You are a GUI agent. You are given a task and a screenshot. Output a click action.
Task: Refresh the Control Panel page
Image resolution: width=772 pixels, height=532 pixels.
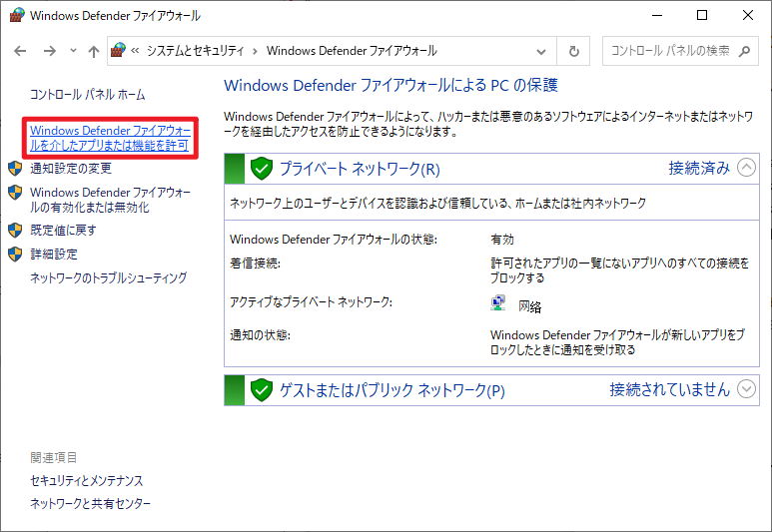click(573, 51)
